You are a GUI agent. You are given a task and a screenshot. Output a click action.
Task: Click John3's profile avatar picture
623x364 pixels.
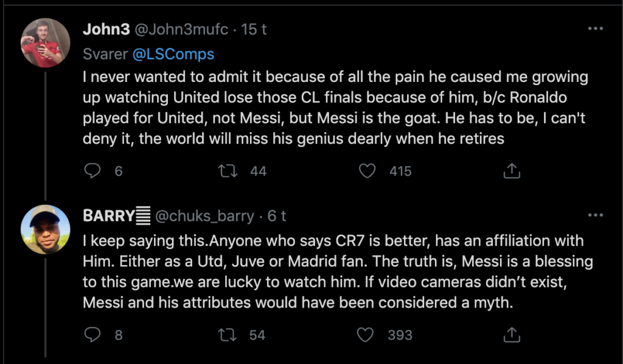(46, 43)
